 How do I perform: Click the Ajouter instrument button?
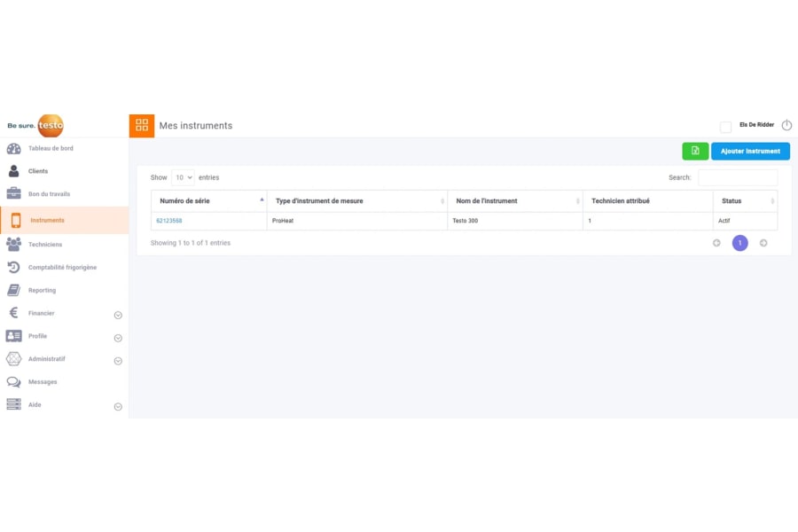750,151
